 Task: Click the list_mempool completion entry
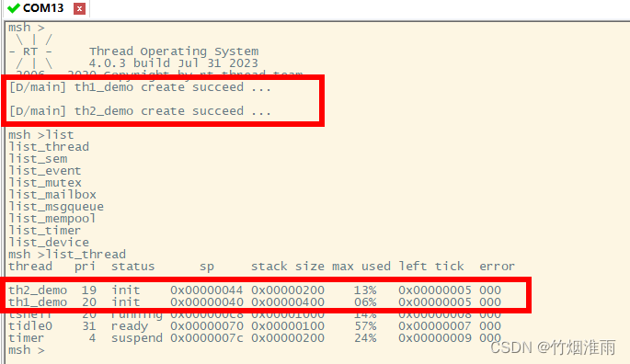tap(52, 219)
